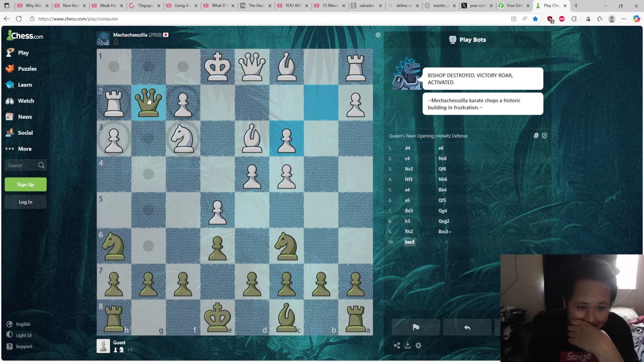Change language via English option

[19, 324]
